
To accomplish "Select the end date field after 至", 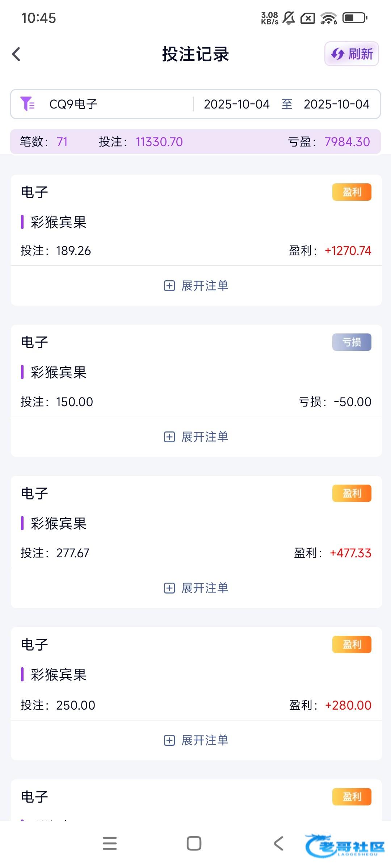I will (336, 104).
